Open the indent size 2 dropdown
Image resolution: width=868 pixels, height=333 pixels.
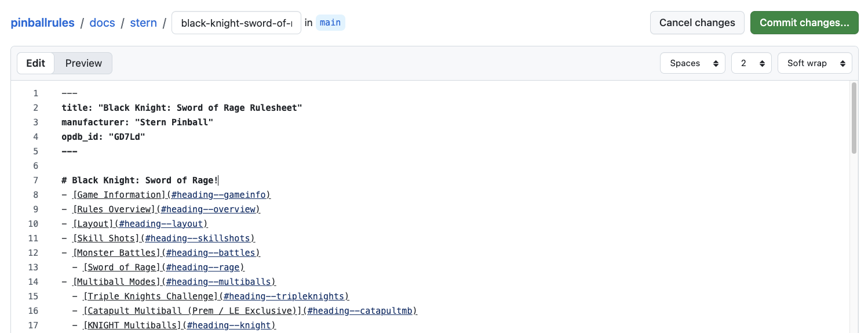(x=751, y=63)
